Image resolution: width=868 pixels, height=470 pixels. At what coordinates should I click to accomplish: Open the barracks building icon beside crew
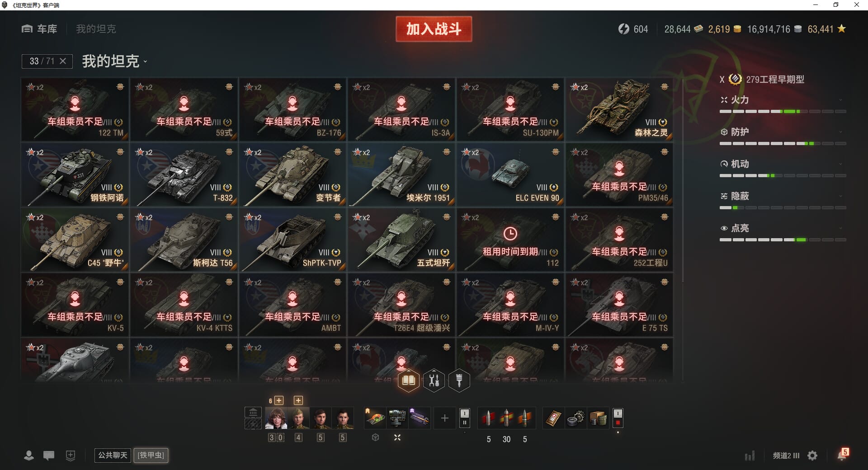(x=253, y=412)
